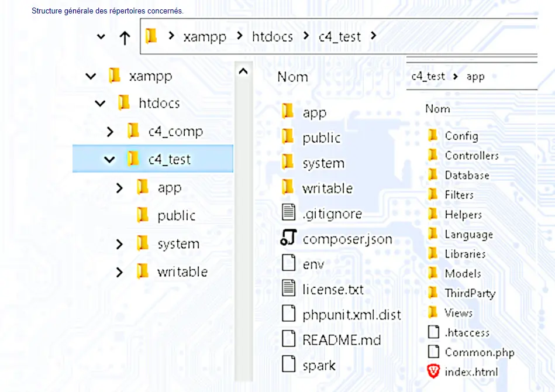Select the Controllers folder name
This screenshot has height=392, width=555.
click(472, 156)
